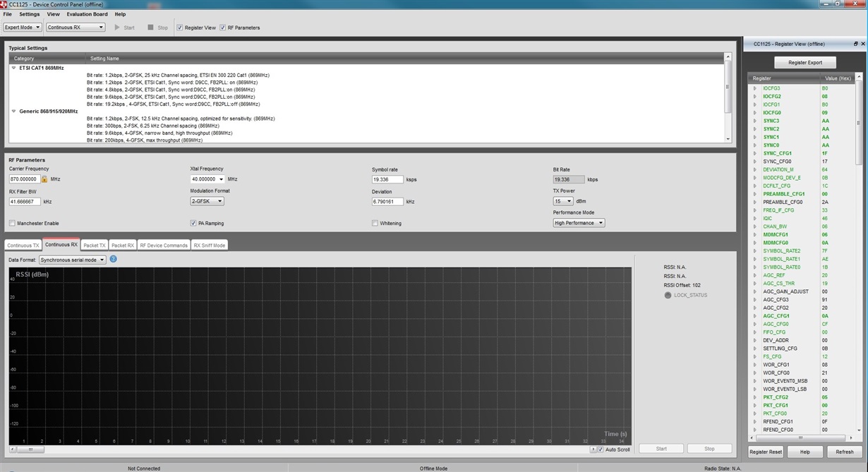
Task: Click the Stop button below LOCK_STATUS
Action: [709, 449]
